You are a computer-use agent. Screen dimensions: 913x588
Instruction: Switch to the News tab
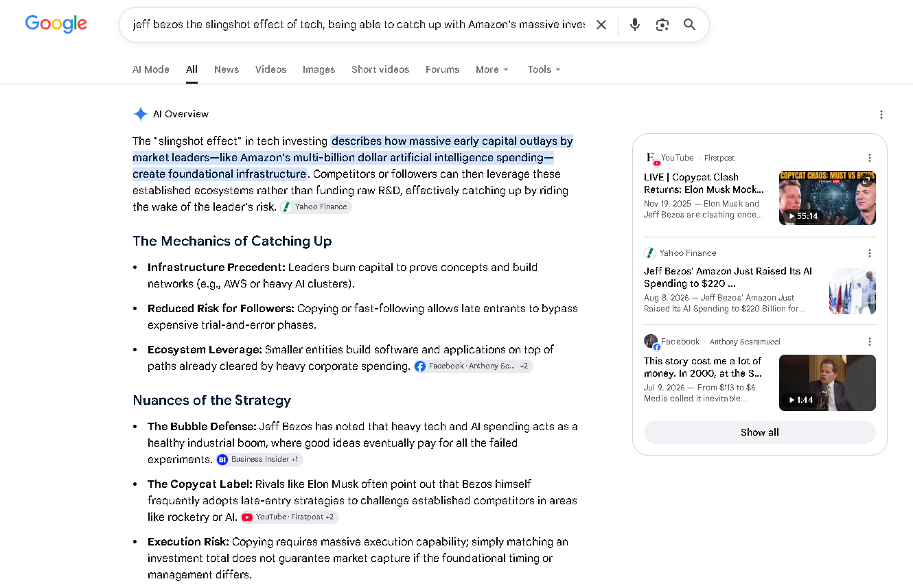(x=227, y=69)
